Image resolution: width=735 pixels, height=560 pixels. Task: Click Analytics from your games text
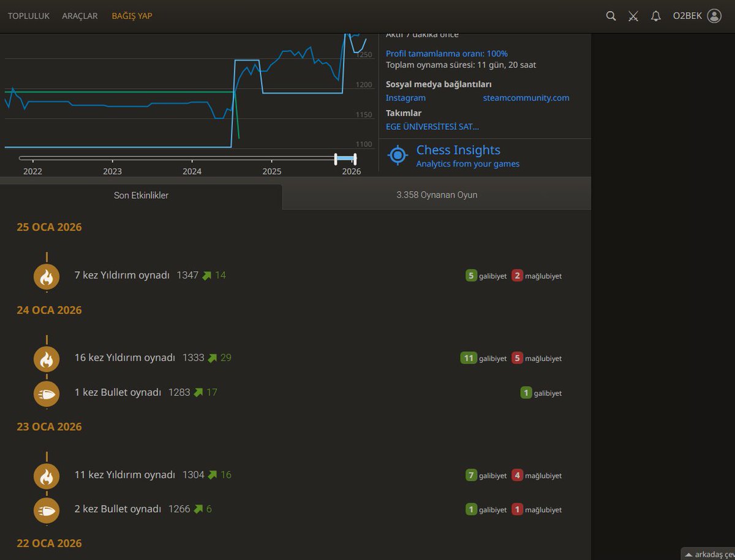468,164
